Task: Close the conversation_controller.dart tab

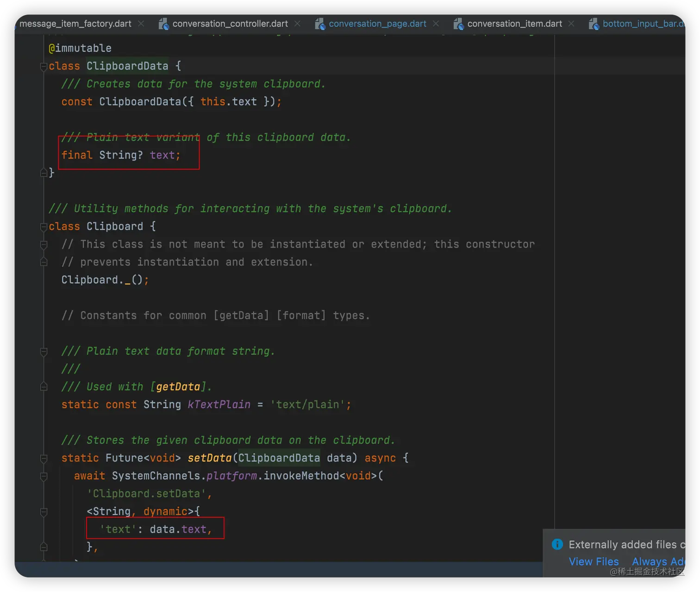Action: (x=297, y=24)
